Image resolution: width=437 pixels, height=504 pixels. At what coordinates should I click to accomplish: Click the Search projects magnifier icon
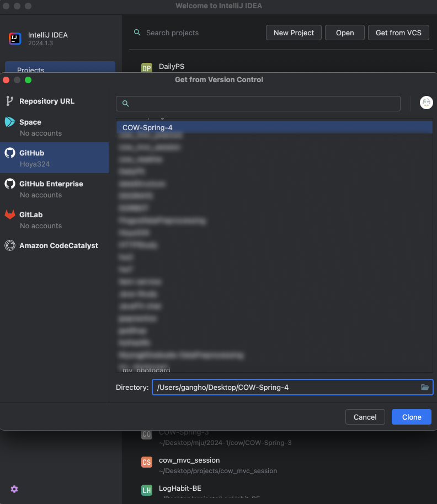[x=137, y=33]
